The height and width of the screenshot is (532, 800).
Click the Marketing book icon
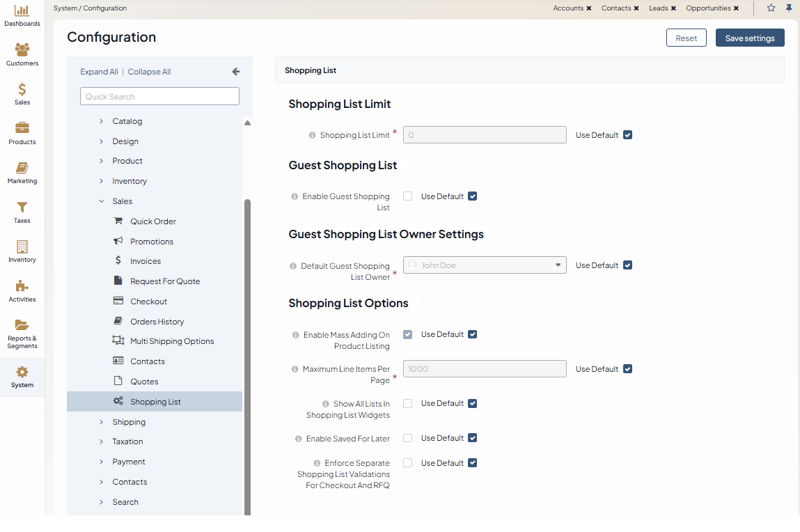[x=22, y=169]
